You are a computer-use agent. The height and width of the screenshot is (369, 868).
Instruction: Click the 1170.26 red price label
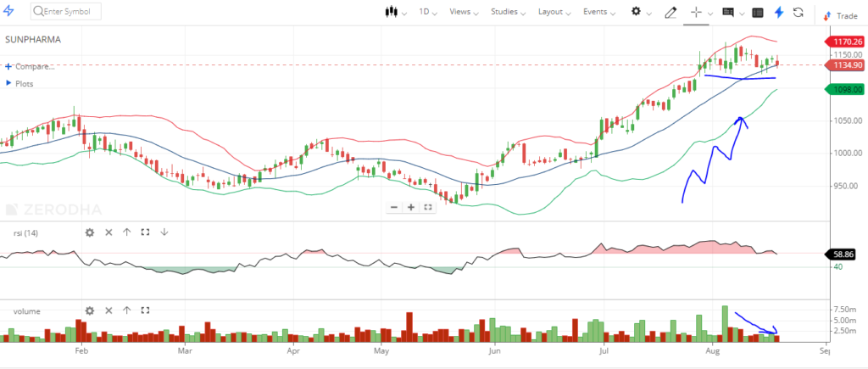tap(844, 42)
